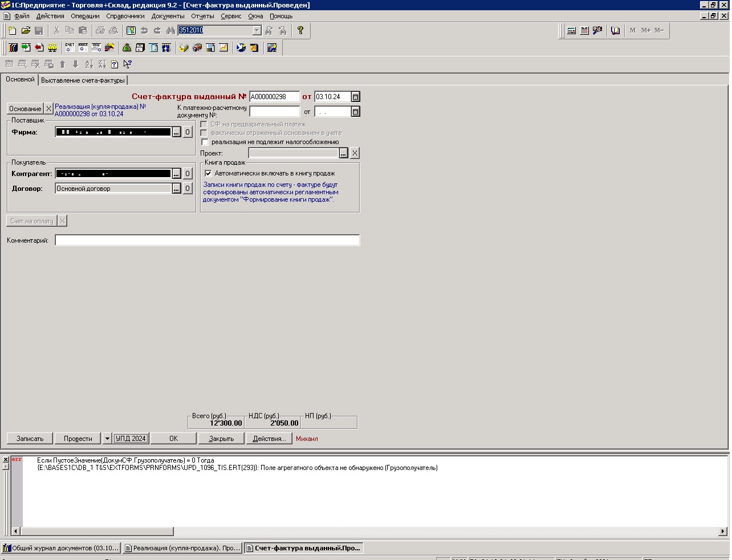Click the search window icon in right toolbar
Screen dimensions: 732x560
click(x=597, y=30)
